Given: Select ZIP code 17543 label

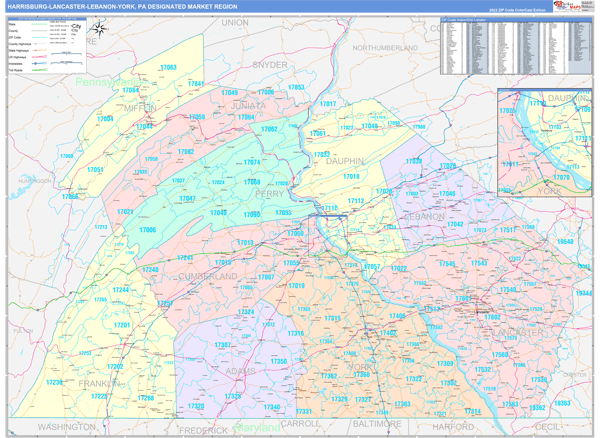Looking at the screenshot, I should pos(479,263).
